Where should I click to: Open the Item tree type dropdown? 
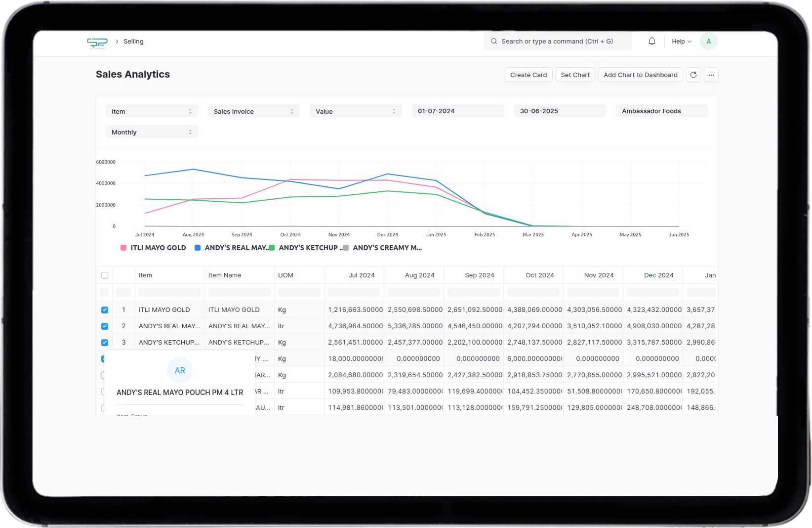point(152,111)
